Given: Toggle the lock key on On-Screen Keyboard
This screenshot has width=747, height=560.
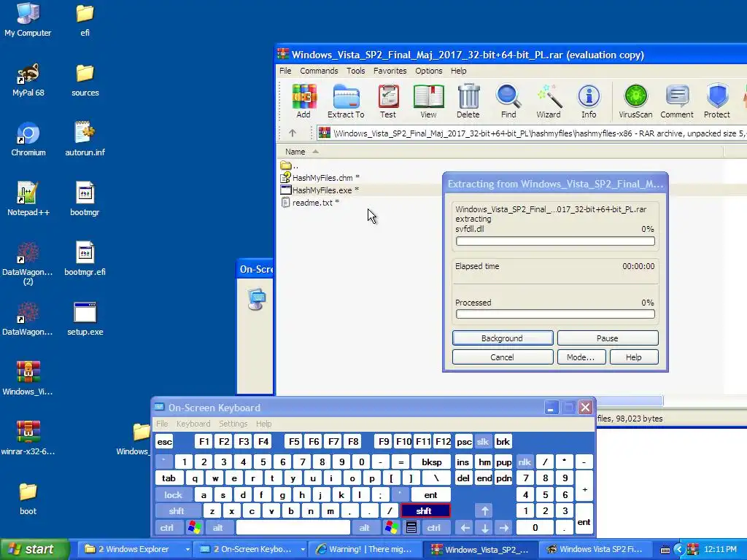Looking at the screenshot, I should point(174,495).
